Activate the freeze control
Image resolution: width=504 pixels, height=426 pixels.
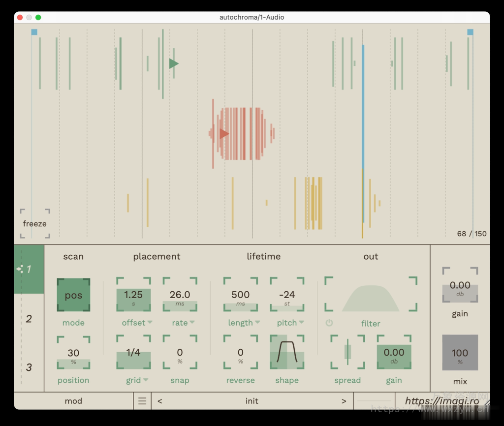(34, 224)
